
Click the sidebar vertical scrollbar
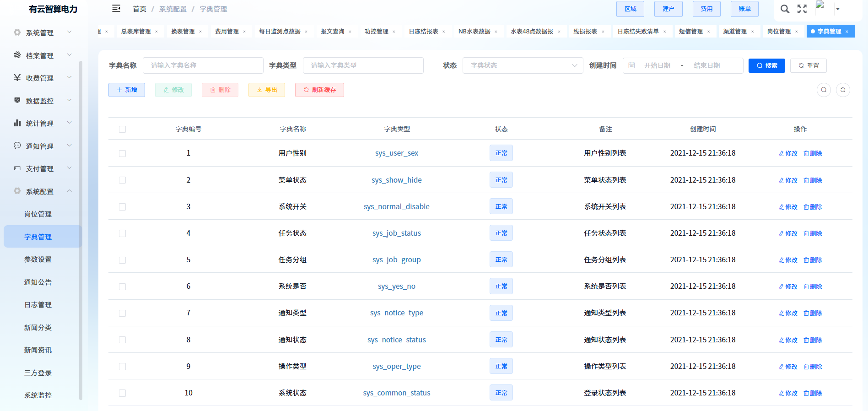tap(81, 229)
